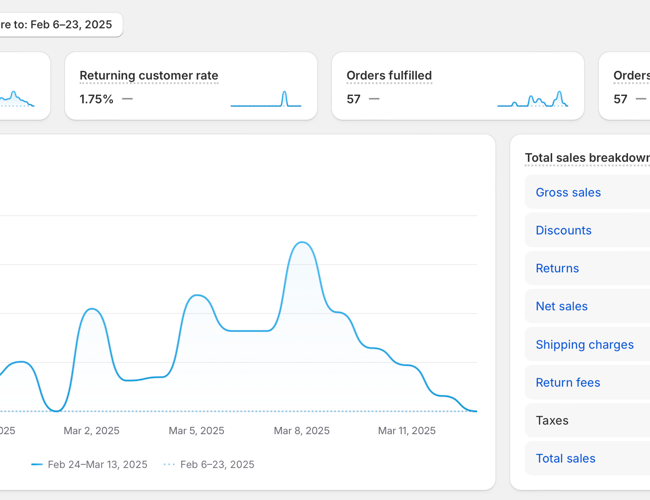Open the Orders fulfilled report title
This screenshot has width=650, height=500.
point(389,76)
